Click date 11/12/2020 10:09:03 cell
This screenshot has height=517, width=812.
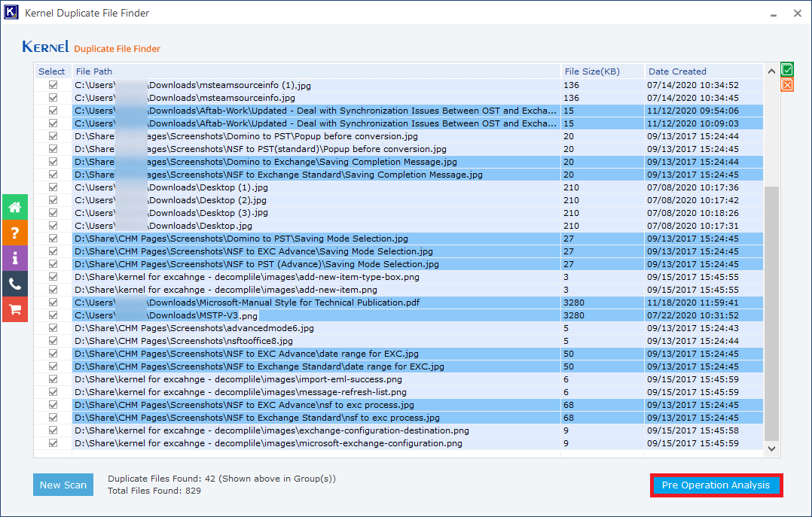tap(704, 123)
